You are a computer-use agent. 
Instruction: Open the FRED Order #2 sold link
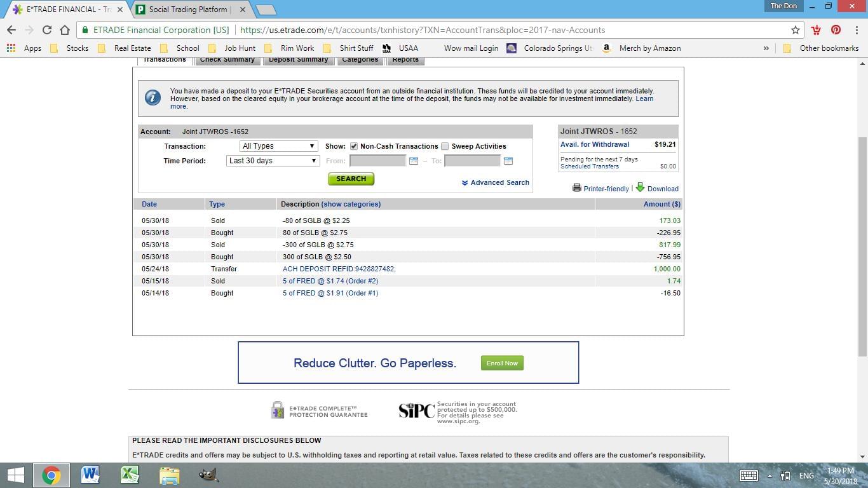coord(330,281)
